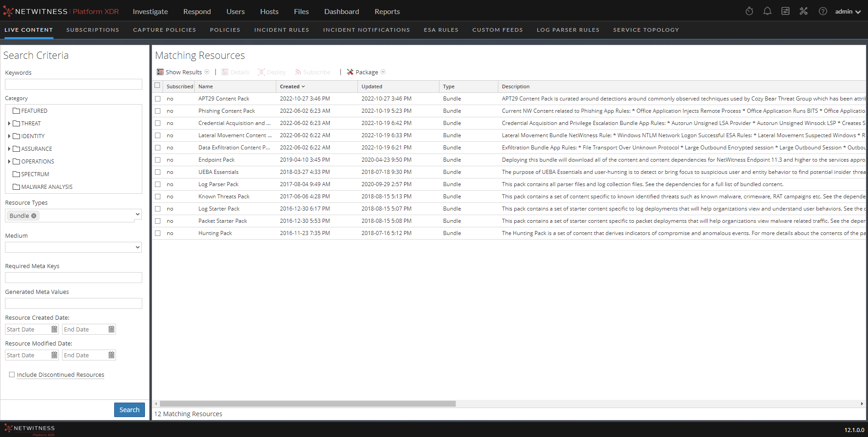Enable Include Discontinued Resources checkbox

[x=12, y=375]
